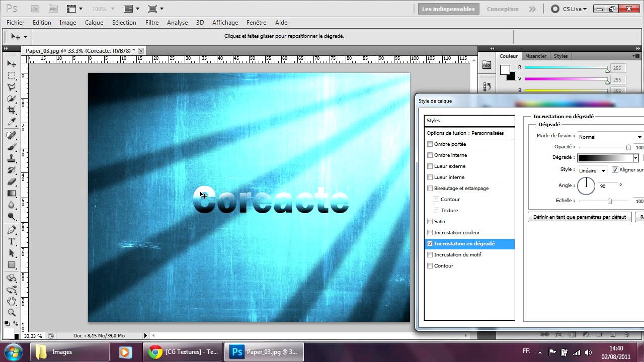This screenshot has width=644, height=362.
Task: Activate the Eraser tool
Action: (12, 182)
